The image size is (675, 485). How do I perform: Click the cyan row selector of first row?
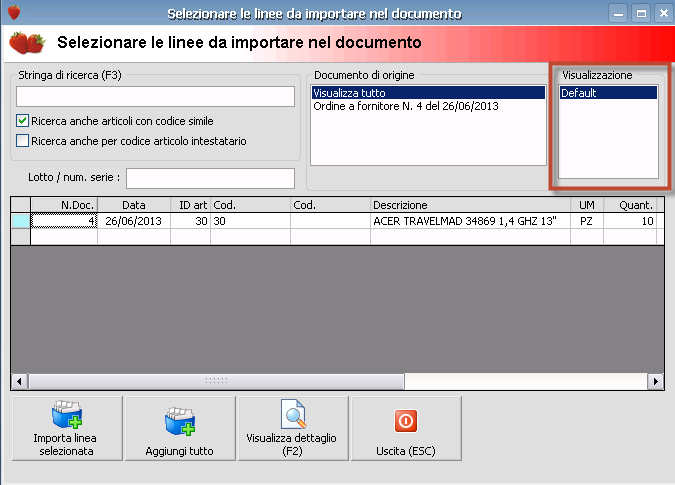pyautogui.click(x=21, y=221)
